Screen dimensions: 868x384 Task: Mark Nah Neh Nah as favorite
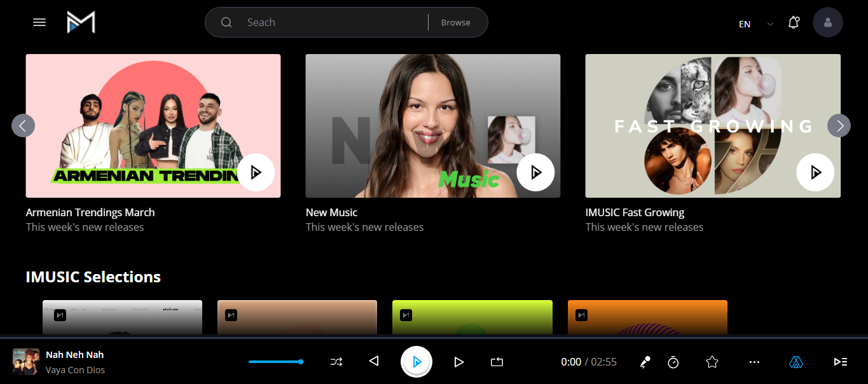[x=712, y=361]
